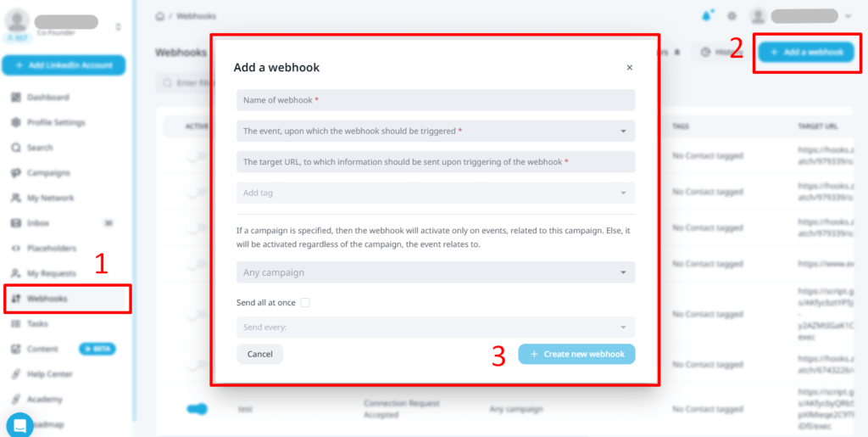
Task: Click the Name of webhook field
Action: pos(436,100)
